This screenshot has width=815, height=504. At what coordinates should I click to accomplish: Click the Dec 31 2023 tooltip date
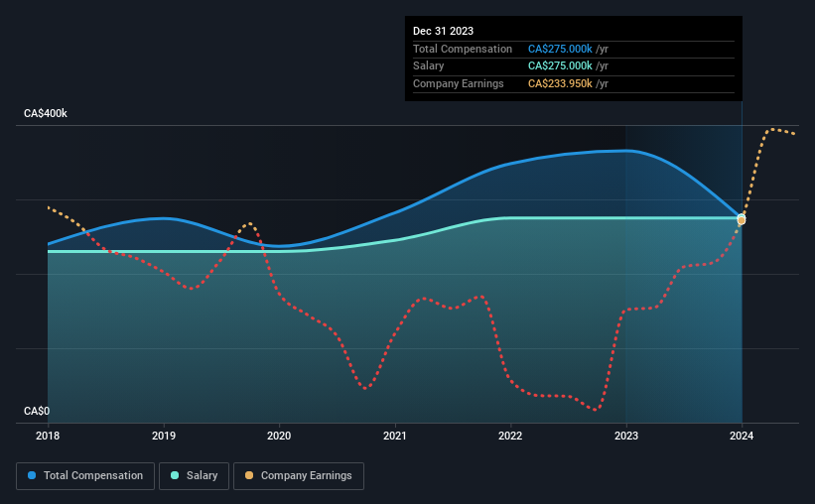(444, 31)
